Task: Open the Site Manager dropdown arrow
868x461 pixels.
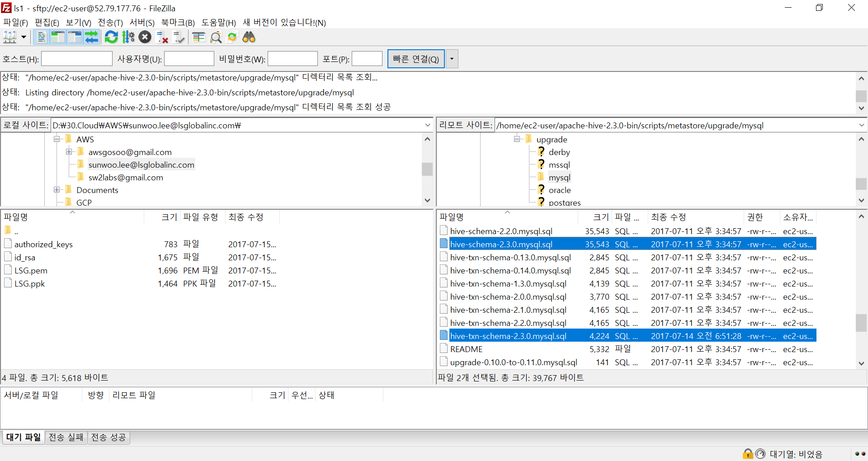Action: tap(24, 37)
